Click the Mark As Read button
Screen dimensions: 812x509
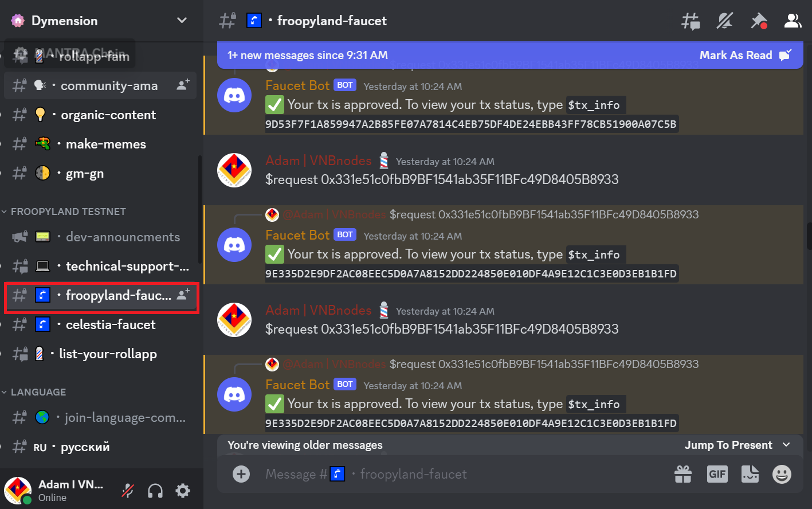click(x=736, y=56)
